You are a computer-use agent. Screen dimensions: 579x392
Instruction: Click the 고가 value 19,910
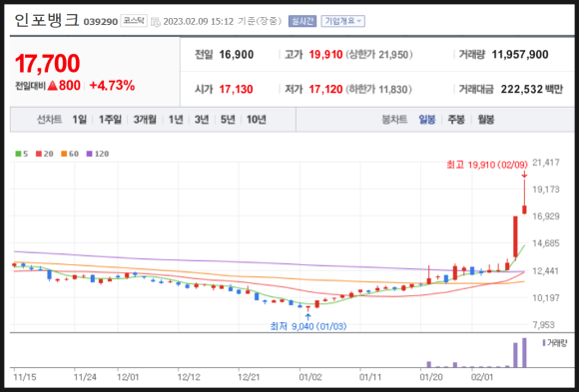(325, 55)
